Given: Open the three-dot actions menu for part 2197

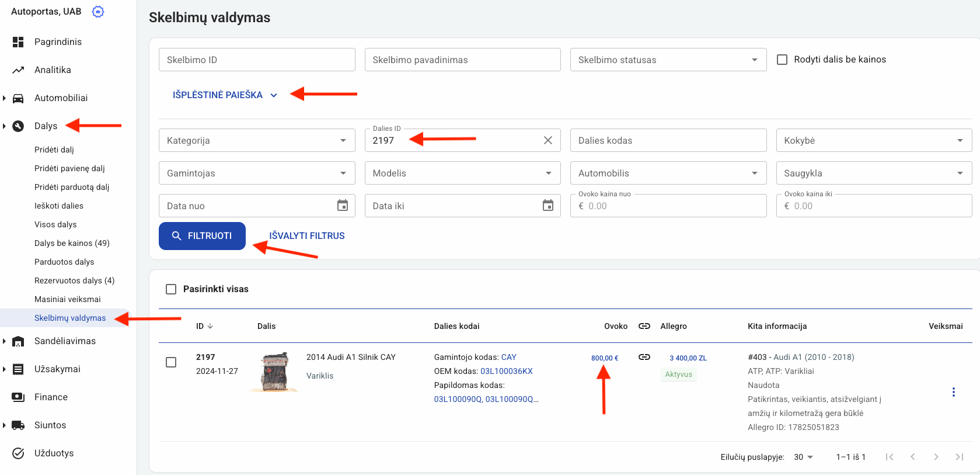Looking at the screenshot, I should pyautogui.click(x=953, y=392).
